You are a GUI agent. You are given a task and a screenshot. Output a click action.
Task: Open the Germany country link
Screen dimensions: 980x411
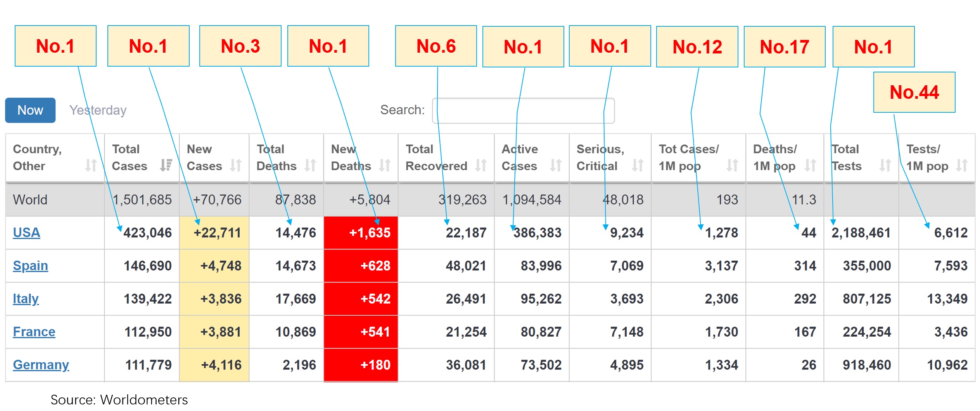pyautogui.click(x=41, y=365)
